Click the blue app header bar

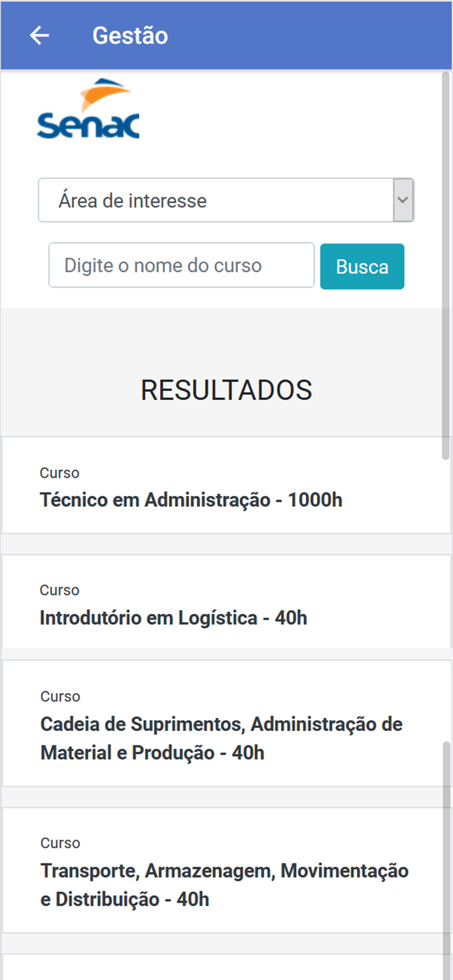click(261, 35)
